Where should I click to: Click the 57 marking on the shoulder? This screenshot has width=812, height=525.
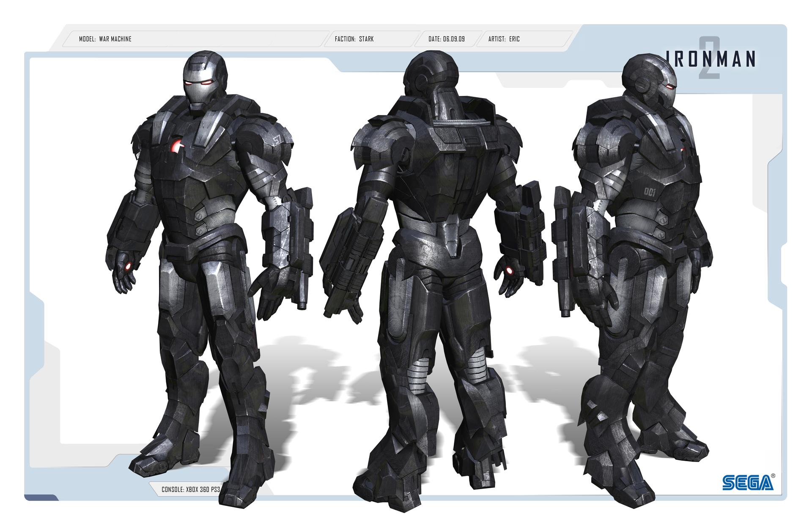(277, 140)
